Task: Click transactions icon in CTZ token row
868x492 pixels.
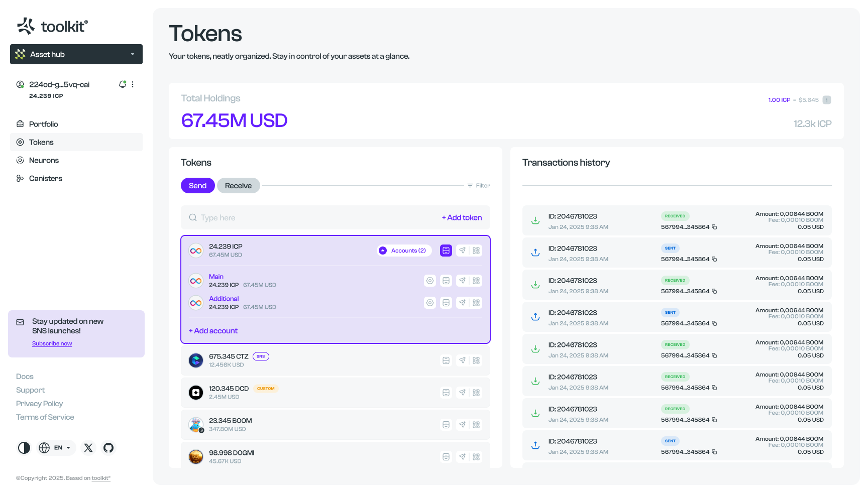Action: [446, 360]
